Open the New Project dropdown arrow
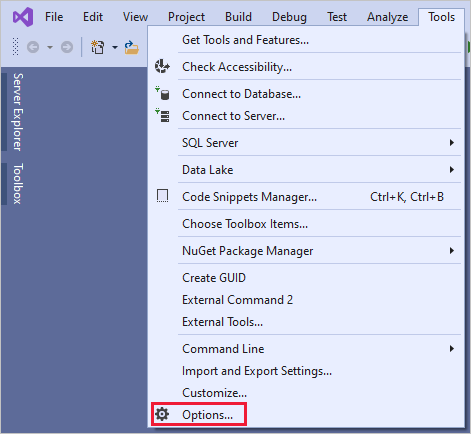The image size is (471, 434). pos(115,47)
